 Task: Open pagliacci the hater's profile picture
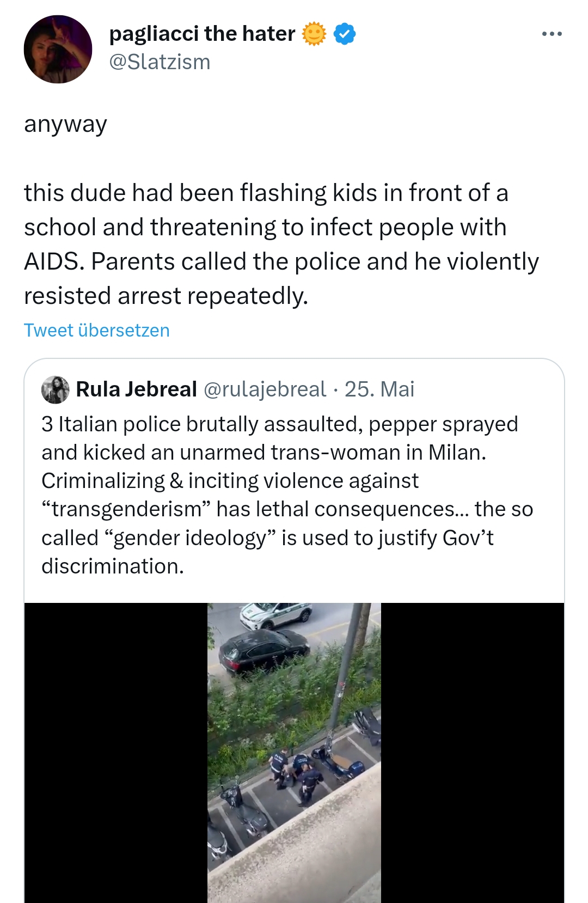[58, 50]
